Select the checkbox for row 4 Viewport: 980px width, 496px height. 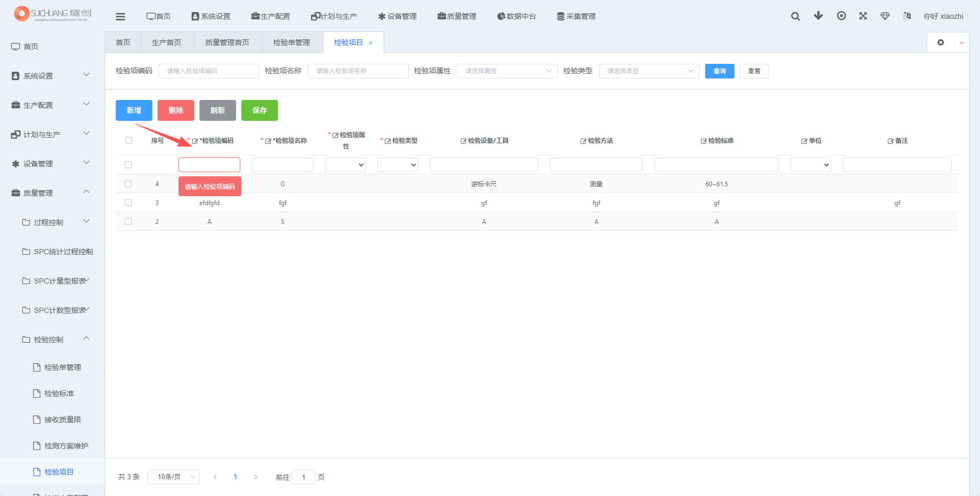pyautogui.click(x=128, y=184)
